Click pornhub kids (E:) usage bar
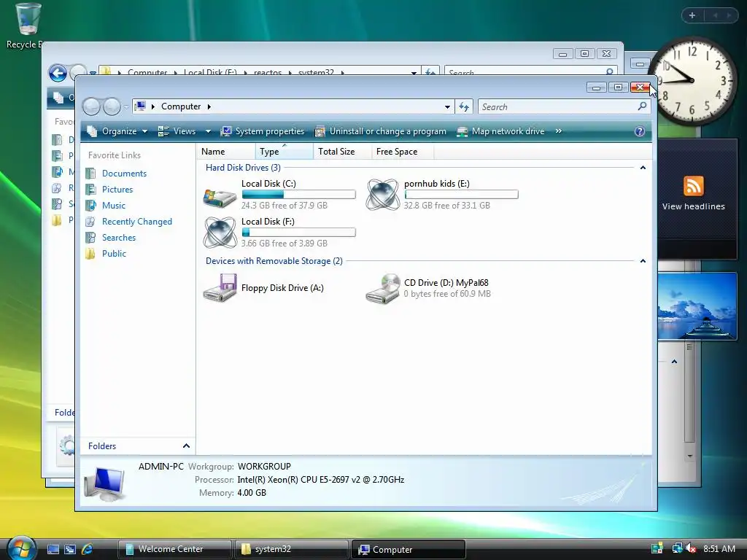 (461, 194)
